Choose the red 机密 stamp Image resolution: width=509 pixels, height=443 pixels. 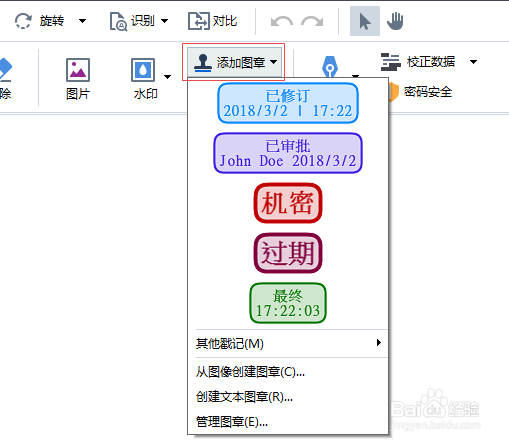[288, 203]
